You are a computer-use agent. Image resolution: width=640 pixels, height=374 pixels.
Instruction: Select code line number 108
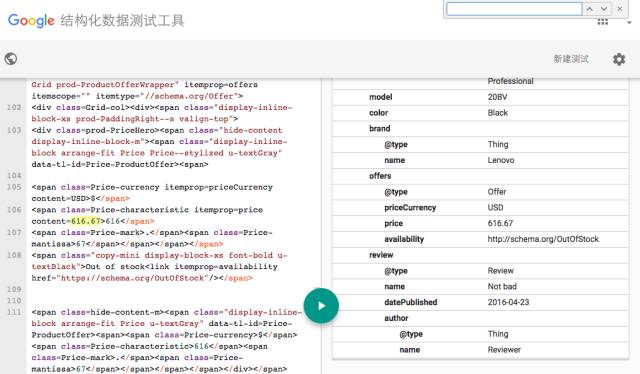coord(14,255)
